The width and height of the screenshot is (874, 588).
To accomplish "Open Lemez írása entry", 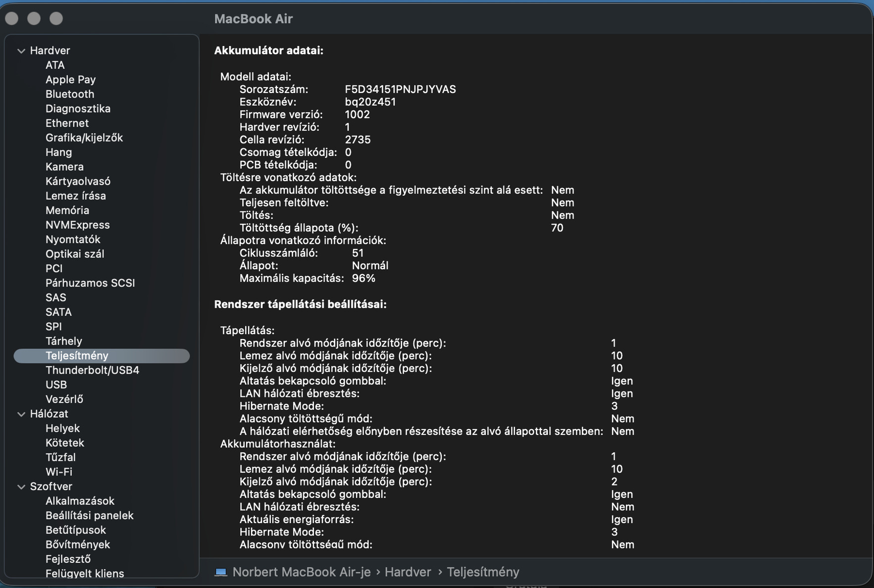I will coord(76,196).
